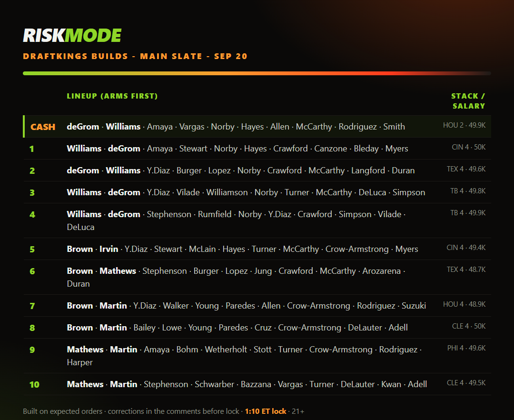The image size is (514, 420).
Task: Click the HOU 2 · 49.9K salary cell
Action: click(x=464, y=125)
